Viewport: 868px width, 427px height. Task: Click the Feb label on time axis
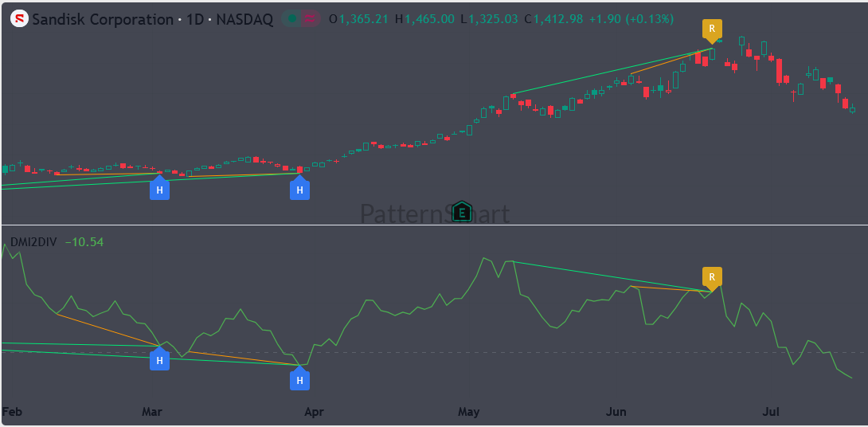click(12, 412)
